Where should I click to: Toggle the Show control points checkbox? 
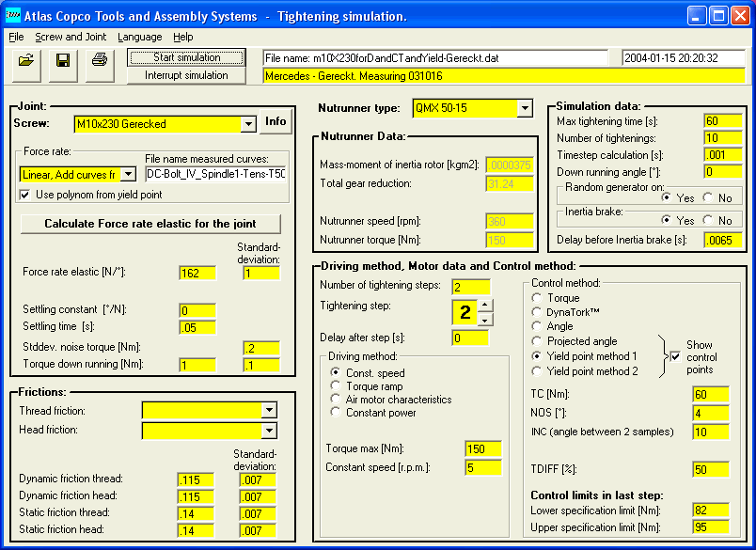(x=675, y=356)
